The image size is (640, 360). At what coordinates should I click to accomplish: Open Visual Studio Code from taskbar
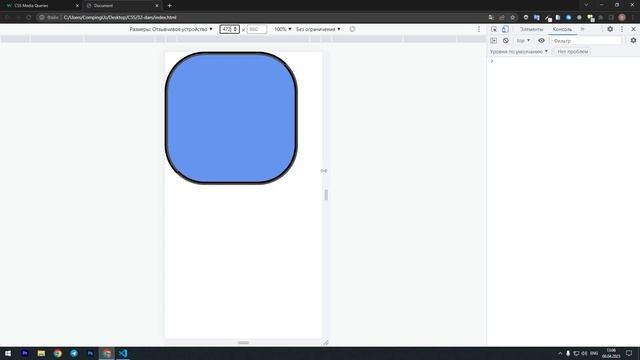point(123,353)
